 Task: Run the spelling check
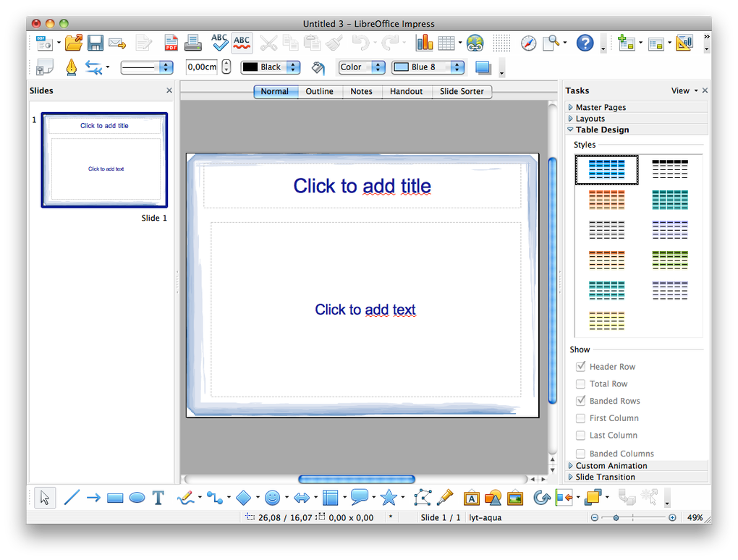[x=219, y=43]
